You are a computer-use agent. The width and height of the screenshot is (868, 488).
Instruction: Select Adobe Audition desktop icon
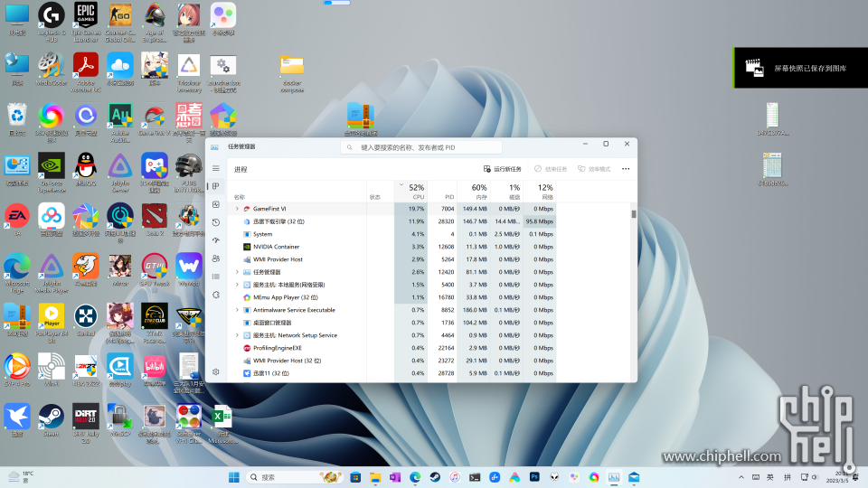tap(120, 123)
